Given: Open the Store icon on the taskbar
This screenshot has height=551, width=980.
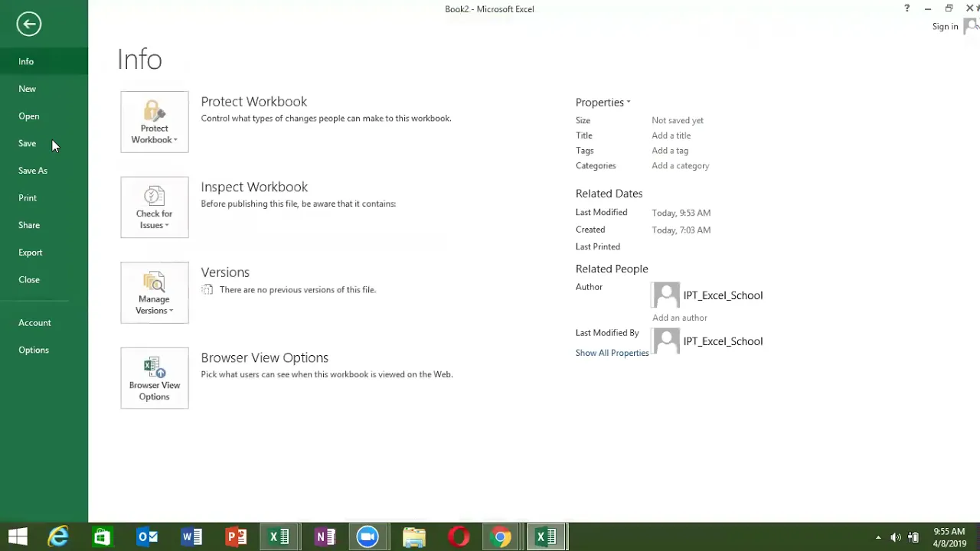Looking at the screenshot, I should [x=102, y=537].
